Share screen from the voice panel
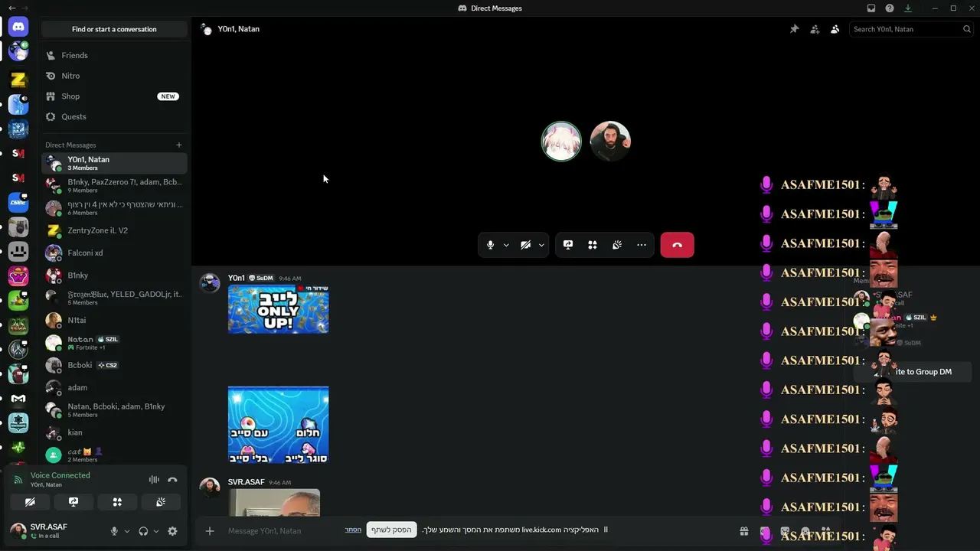The width and height of the screenshot is (980, 551). tap(73, 502)
